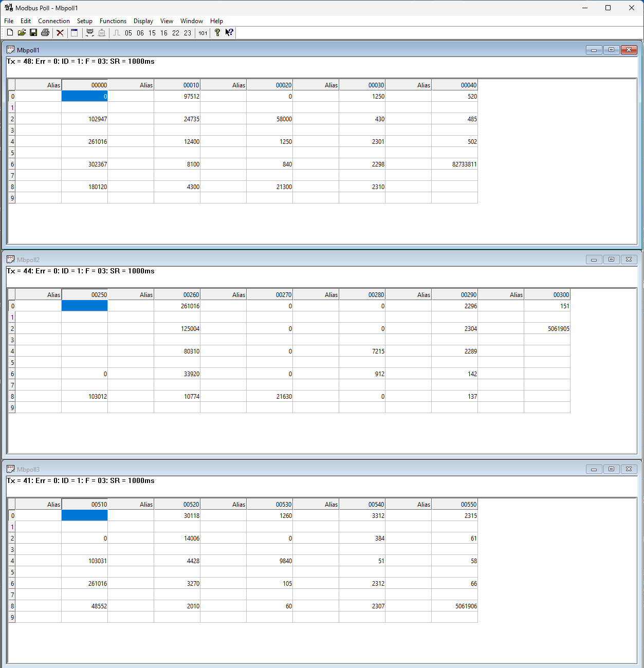Click value 103031 in Mbpoll3
The width and height of the screenshot is (644, 668).
(98, 561)
